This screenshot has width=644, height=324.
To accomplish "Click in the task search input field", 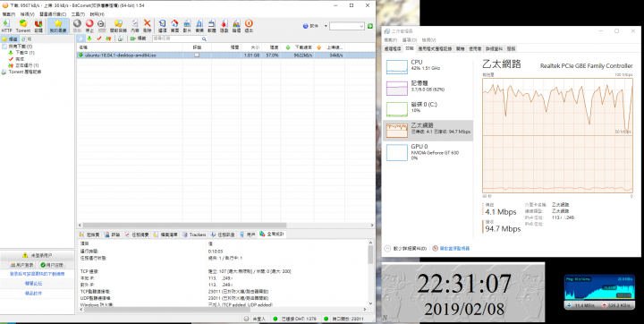I will (176, 38).
